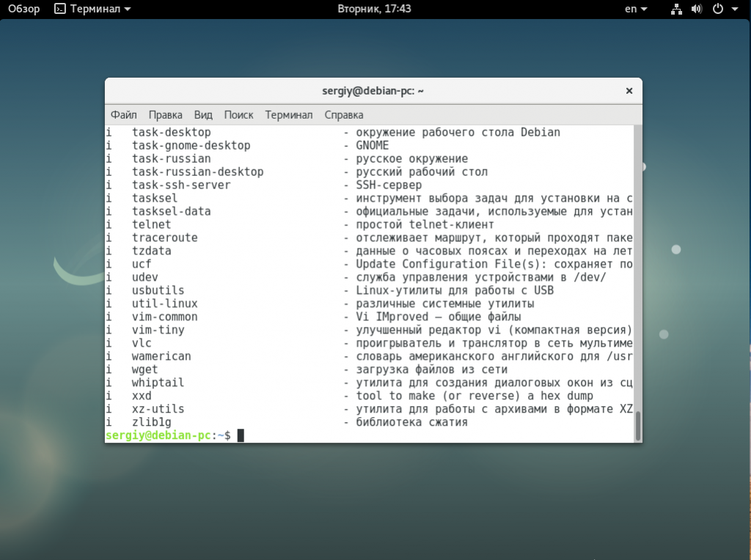Click the vlc package name in the list

142,343
